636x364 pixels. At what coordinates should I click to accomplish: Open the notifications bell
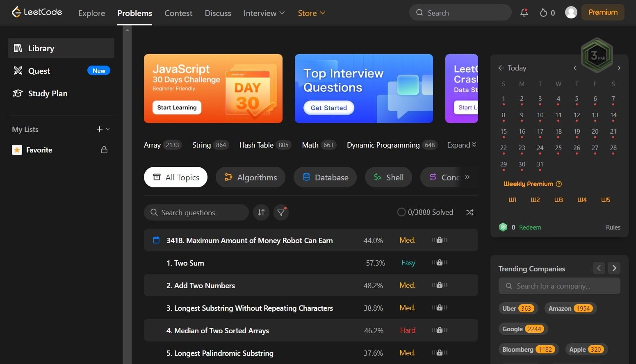tap(524, 13)
